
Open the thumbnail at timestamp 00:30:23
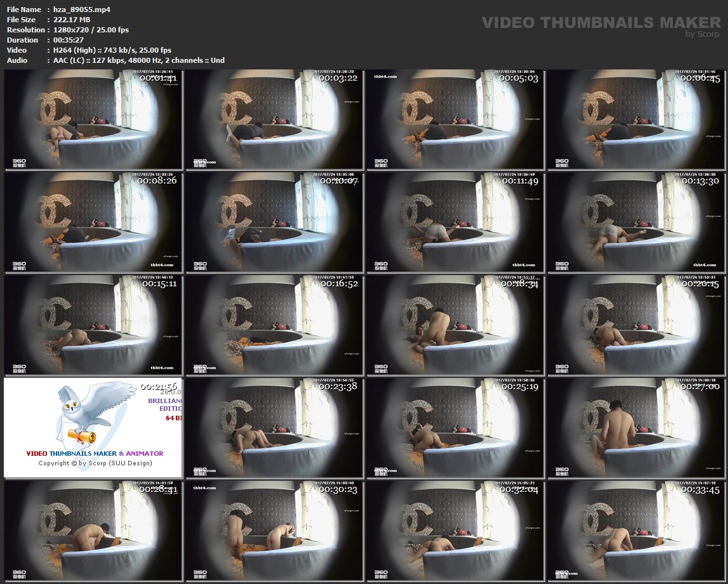[274, 531]
